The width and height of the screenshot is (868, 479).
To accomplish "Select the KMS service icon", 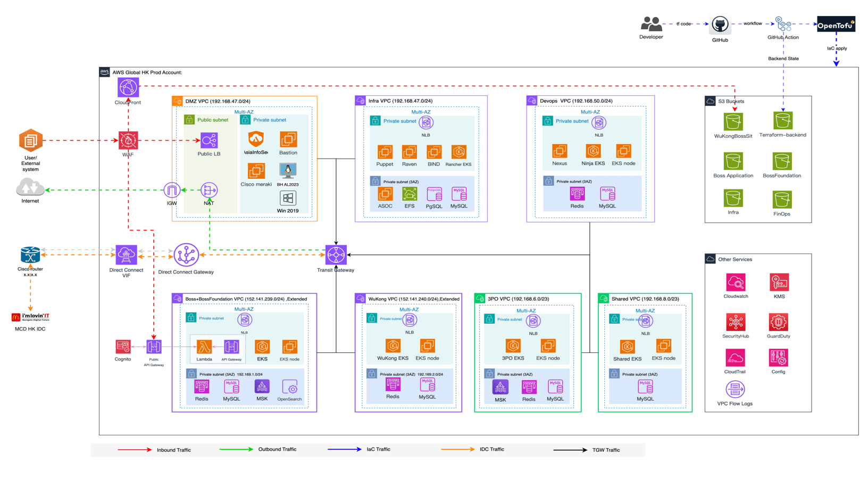I will [x=779, y=283].
